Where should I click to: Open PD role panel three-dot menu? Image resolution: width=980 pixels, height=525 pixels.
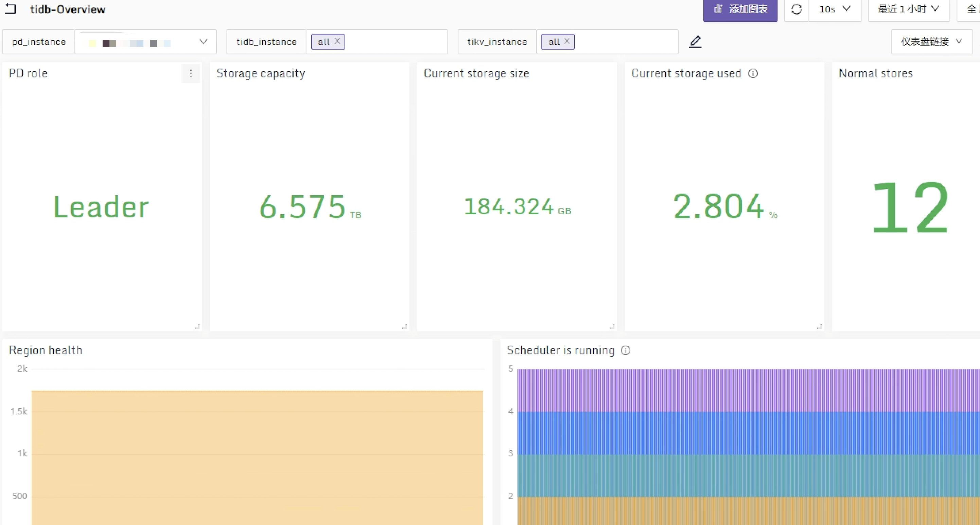(191, 73)
